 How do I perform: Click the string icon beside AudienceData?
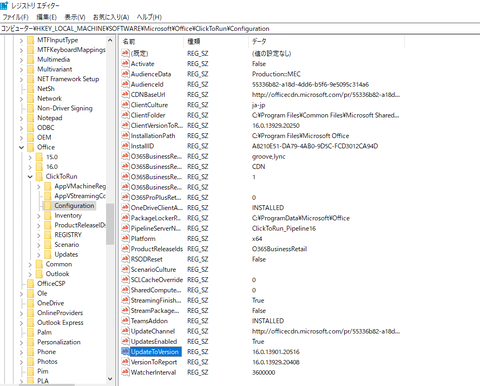125,74
